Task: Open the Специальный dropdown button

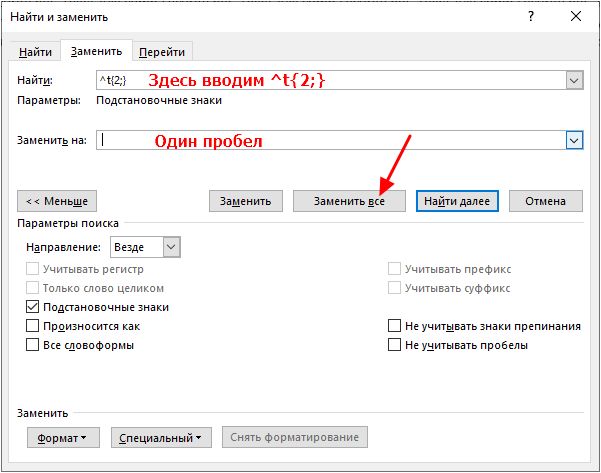Action: (161, 437)
